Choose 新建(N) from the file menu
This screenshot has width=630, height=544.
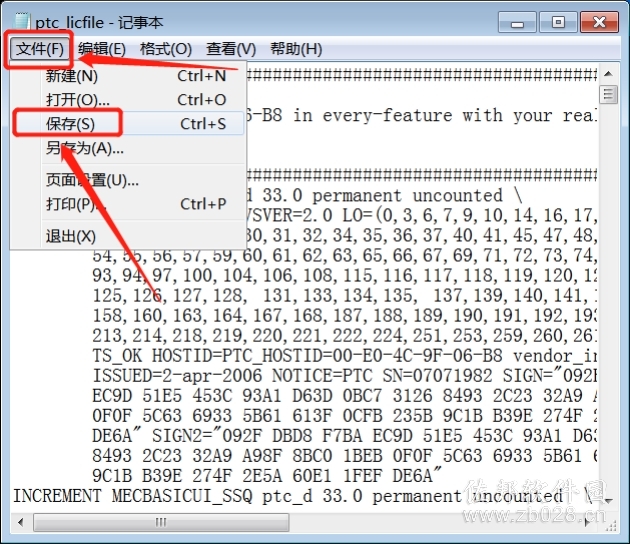136,76
